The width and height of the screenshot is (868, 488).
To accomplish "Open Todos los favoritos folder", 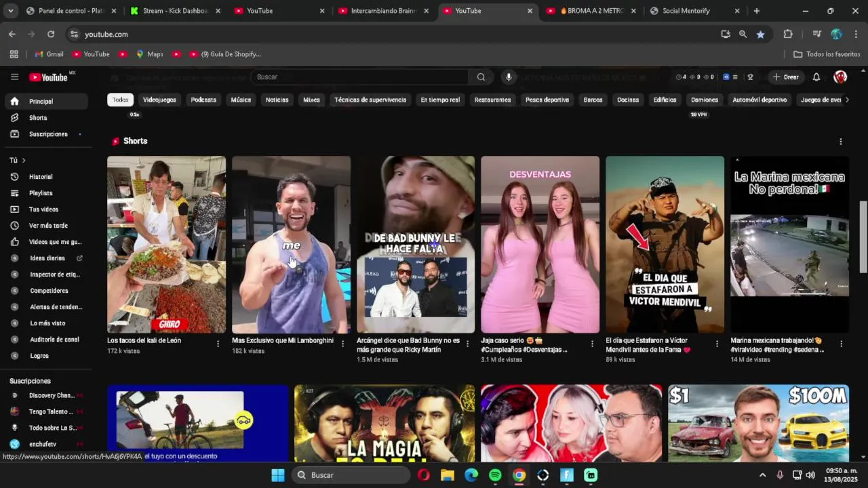I will point(827,54).
